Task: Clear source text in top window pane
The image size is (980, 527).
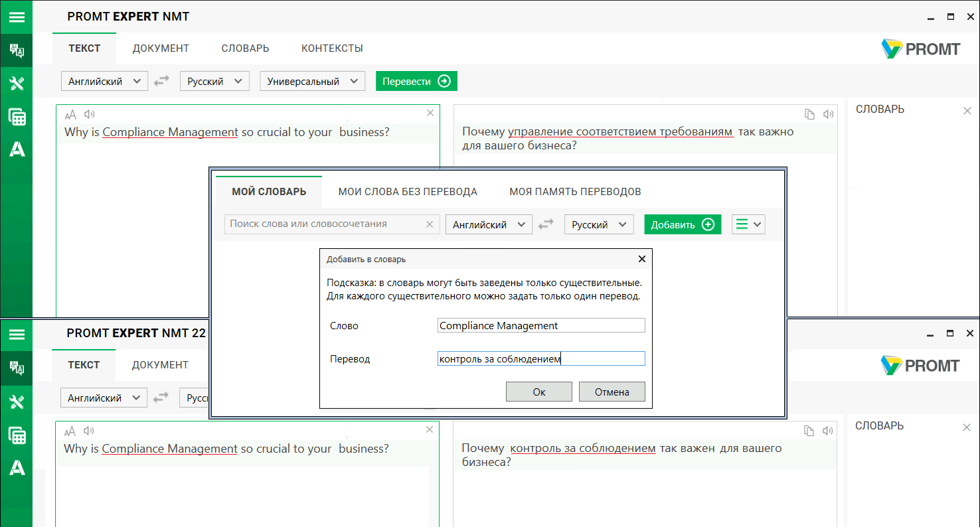Action: point(430,113)
